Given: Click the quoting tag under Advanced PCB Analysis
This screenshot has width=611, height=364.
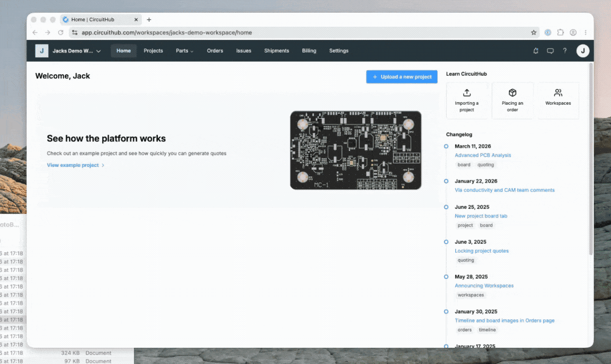Looking at the screenshot, I should [x=486, y=165].
